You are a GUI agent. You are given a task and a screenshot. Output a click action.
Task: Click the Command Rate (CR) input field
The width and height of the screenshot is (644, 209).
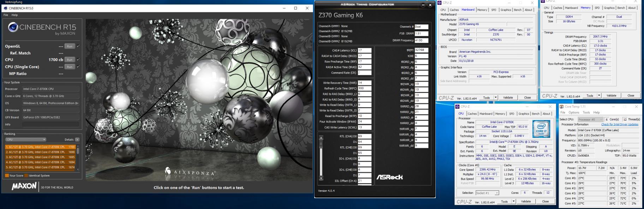365,73
